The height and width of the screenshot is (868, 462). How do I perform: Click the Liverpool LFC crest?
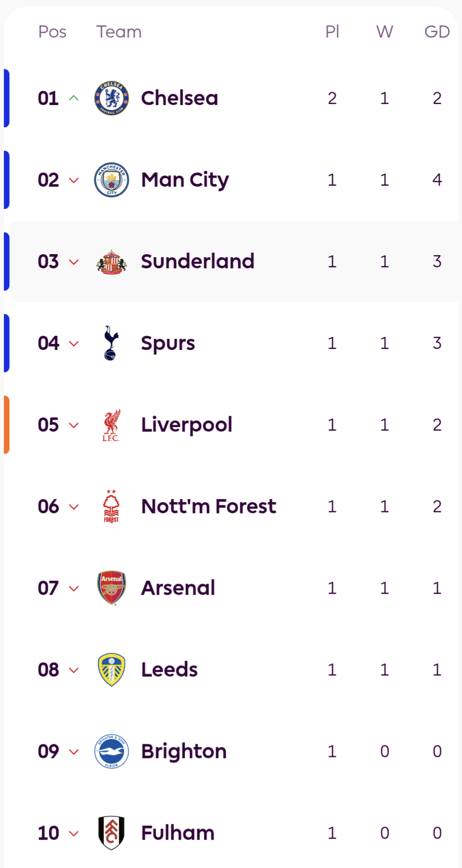click(x=111, y=425)
